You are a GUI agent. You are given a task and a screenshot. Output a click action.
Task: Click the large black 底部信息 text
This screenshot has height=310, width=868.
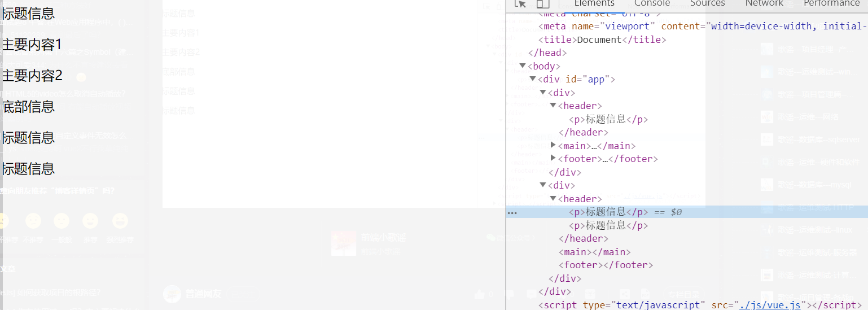pos(28,107)
